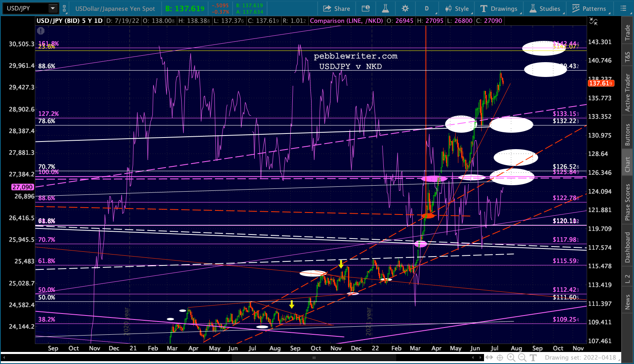
Task: Click the pink 27,090 comparison price bubble
Action: click(x=22, y=187)
